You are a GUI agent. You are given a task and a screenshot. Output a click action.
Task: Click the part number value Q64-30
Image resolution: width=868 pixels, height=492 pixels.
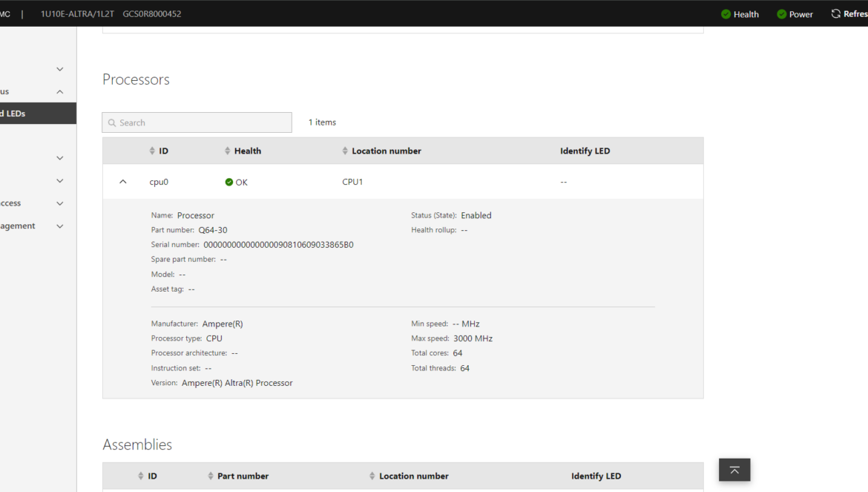click(213, 230)
